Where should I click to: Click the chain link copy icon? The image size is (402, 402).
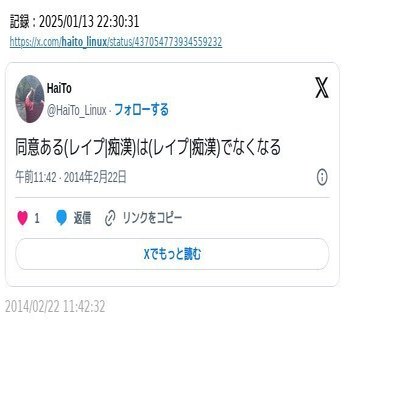pyautogui.click(x=110, y=218)
